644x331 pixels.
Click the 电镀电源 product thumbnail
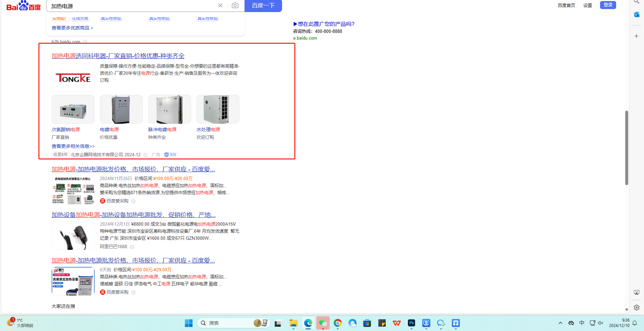pyautogui.click(x=121, y=110)
